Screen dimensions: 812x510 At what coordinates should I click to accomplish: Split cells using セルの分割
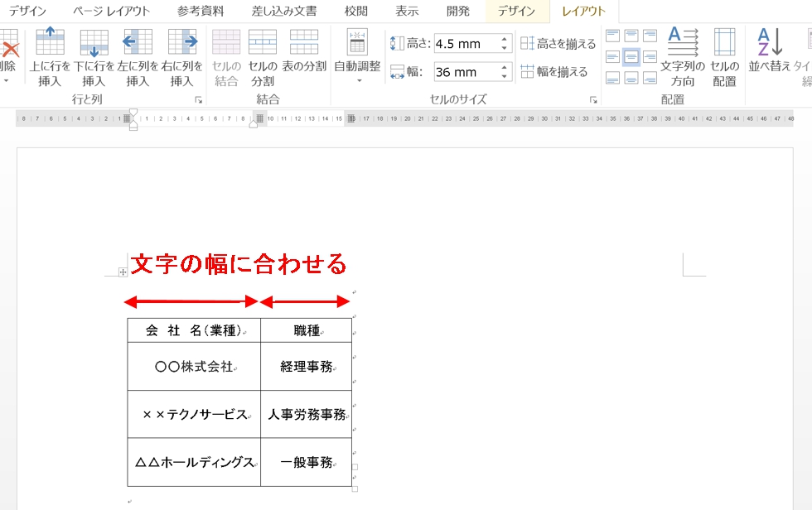(x=263, y=57)
